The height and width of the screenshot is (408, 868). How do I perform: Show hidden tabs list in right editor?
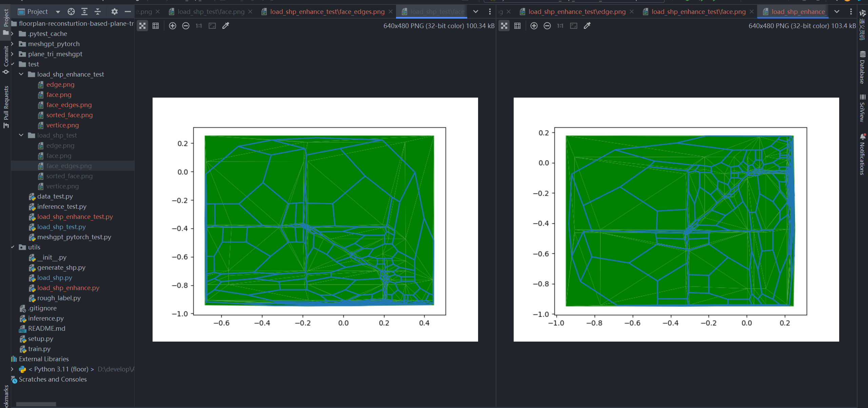click(x=837, y=12)
